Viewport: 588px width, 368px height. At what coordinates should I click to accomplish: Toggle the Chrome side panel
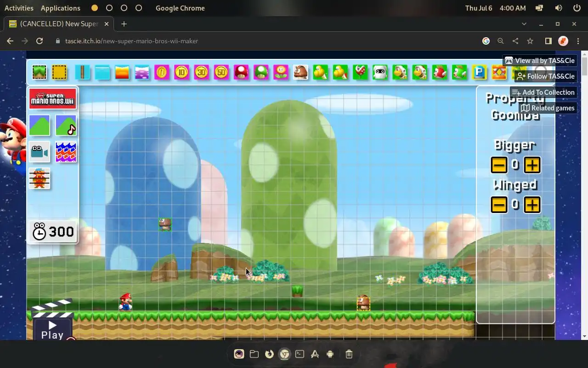(x=548, y=41)
